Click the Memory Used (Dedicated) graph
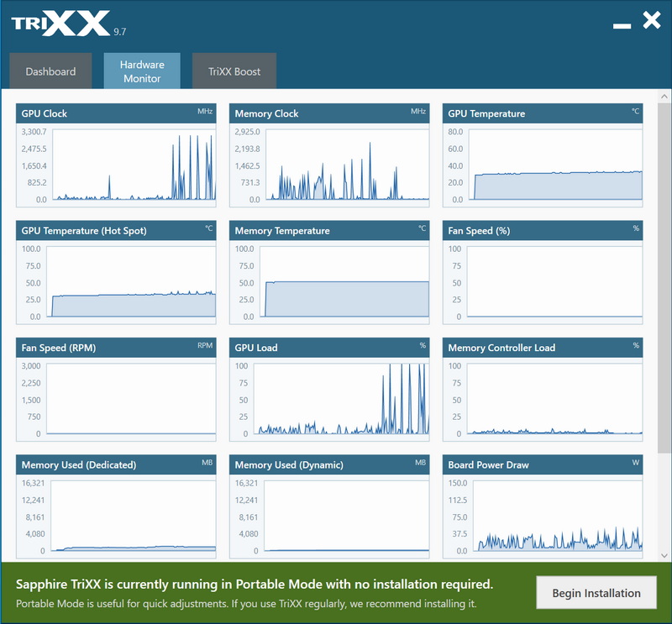The width and height of the screenshot is (672, 624). click(x=133, y=516)
